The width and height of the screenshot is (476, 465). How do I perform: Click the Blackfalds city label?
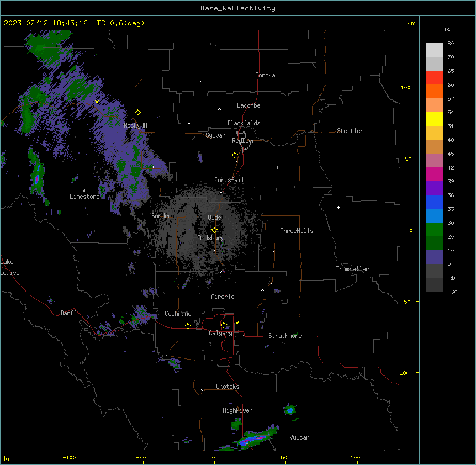pyautogui.click(x=244, y=123)
